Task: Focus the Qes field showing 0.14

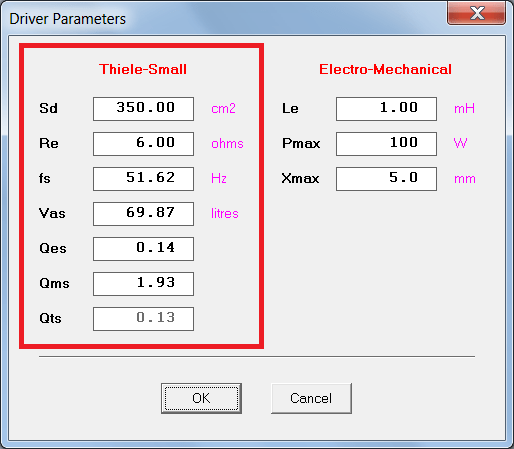Action: (143, 249)
